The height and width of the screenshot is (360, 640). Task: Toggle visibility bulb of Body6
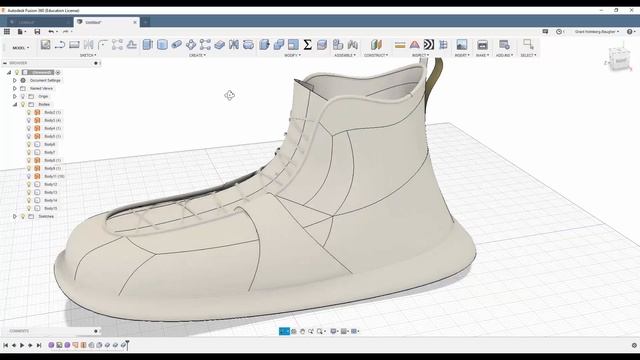[x=29, y=144]
